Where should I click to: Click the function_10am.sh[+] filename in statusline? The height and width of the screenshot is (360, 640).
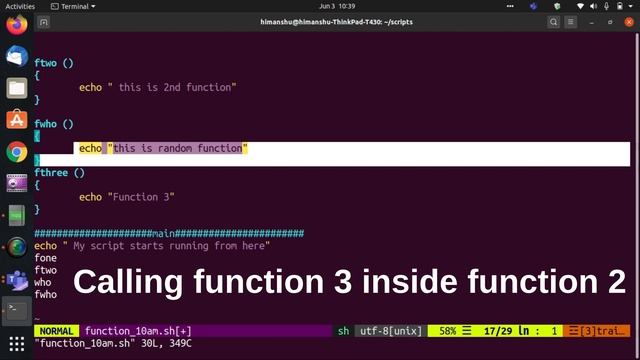pyautogui.click(x=138, y=331)
